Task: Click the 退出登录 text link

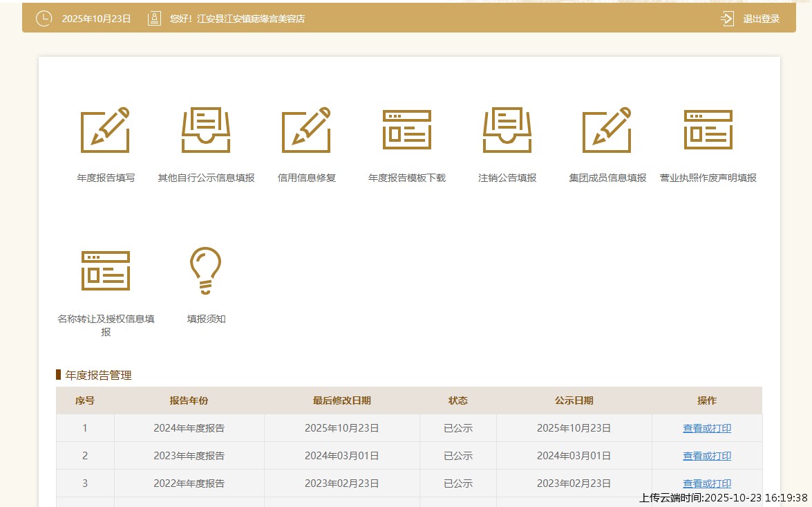Action: [761, 19]
